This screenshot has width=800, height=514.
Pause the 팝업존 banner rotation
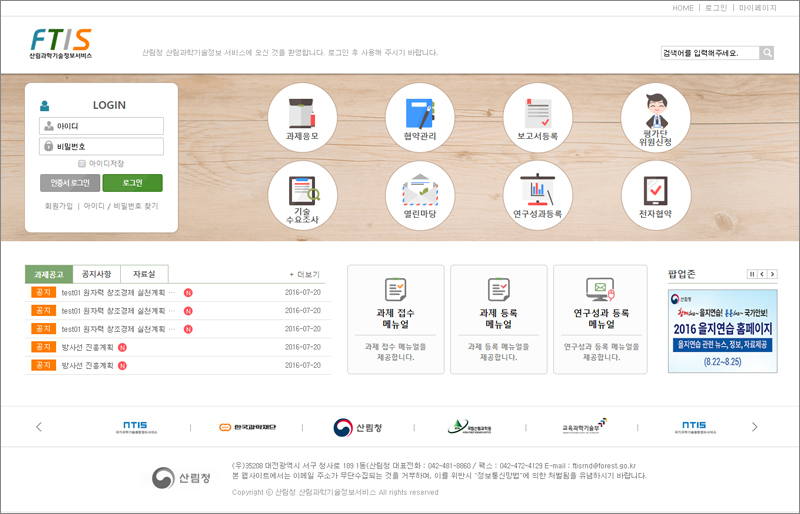[x=751, y=274]
